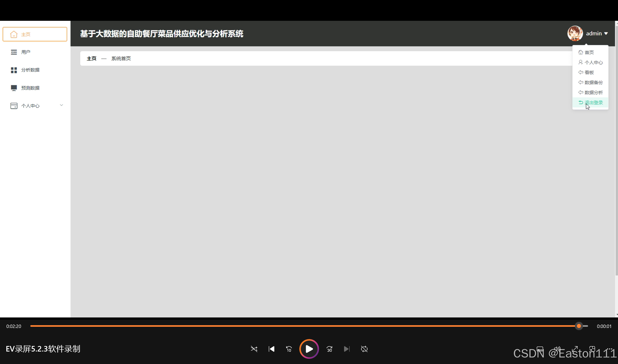Play the video
Image resolution: width=618 pixels, height=364 pixels.
coord(309,349)
